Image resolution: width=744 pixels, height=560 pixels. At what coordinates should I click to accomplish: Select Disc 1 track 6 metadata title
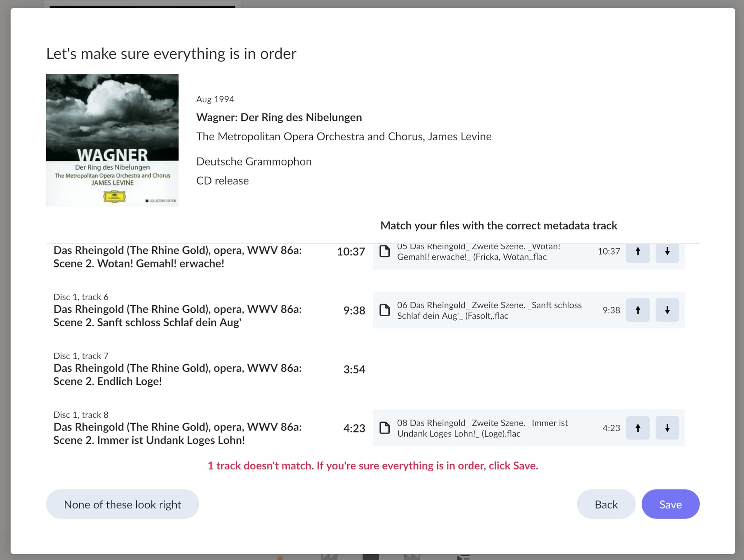[177, 315]
